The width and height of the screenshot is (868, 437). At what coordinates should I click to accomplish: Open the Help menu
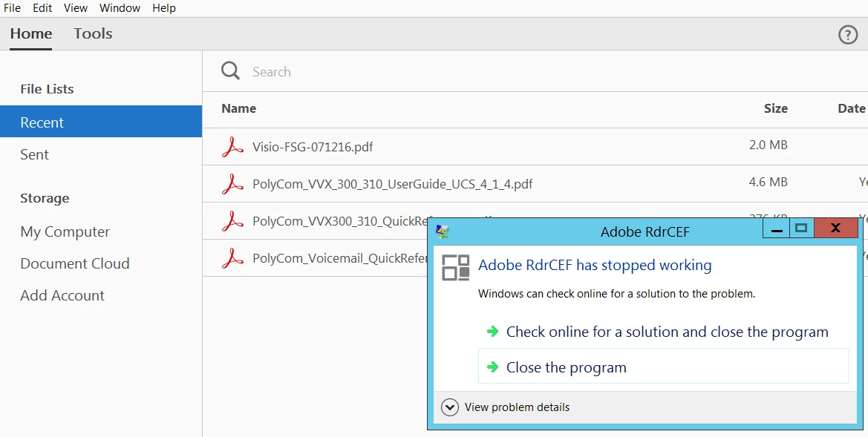pyautogui.click(x=164, y=8)
